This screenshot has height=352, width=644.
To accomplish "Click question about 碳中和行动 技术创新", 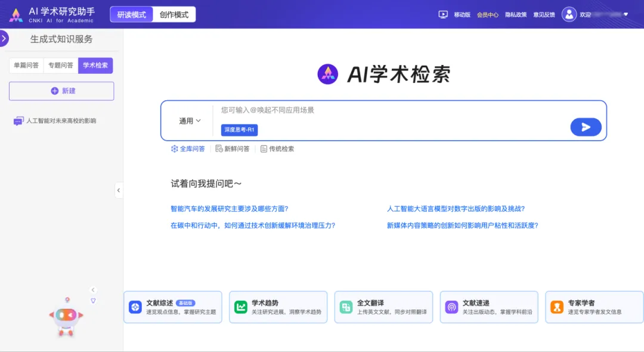I will pos(253,226).
